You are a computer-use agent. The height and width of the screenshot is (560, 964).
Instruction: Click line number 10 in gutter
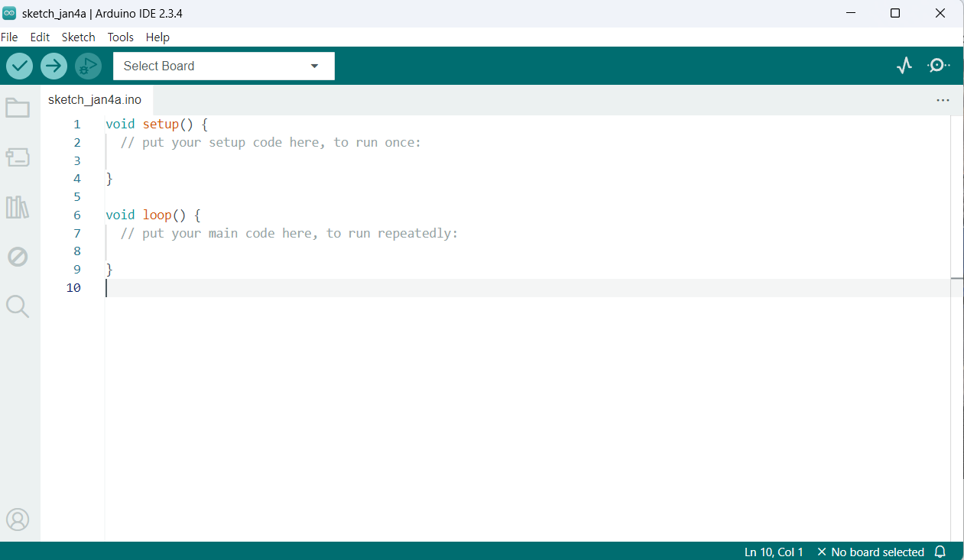coord(73,287)
